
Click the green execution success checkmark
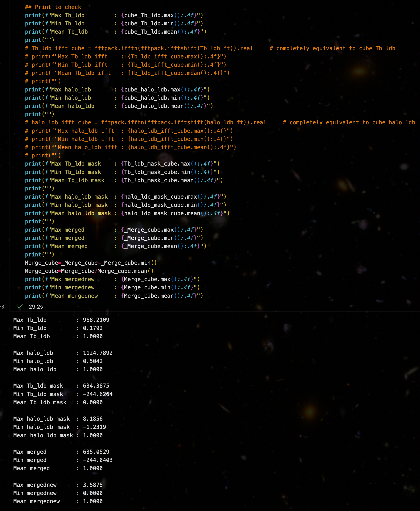(x=20, y=307)
